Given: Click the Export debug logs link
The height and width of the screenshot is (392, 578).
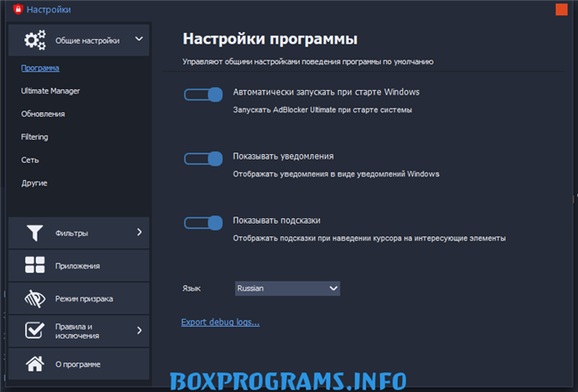Looking at the screenshot, I should 220,322.
